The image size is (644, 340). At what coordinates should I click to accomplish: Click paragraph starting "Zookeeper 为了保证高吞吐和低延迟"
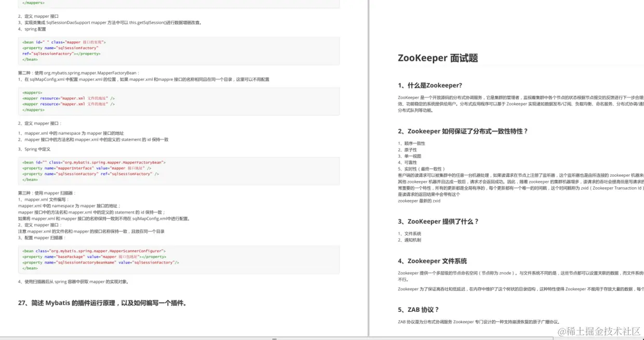point(521,289)
